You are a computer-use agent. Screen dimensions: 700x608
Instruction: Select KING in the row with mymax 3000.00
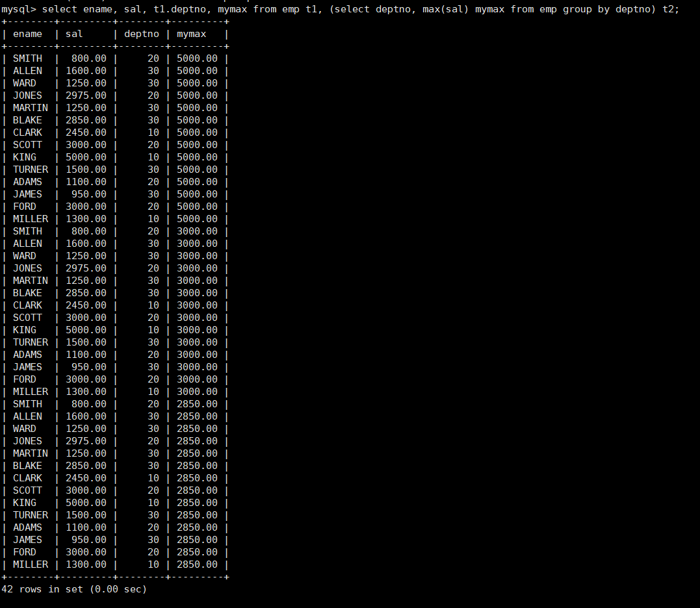tap(25, 329)
